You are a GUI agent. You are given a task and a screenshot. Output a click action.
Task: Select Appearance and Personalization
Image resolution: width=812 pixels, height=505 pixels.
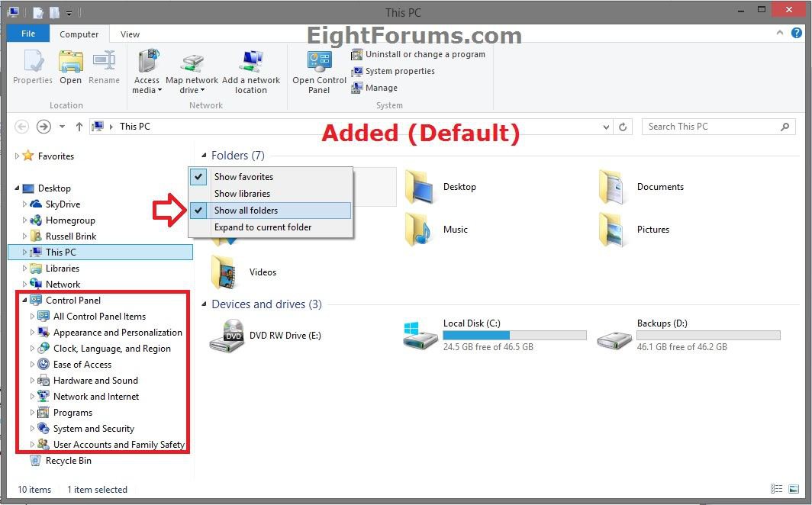point(118,333)
